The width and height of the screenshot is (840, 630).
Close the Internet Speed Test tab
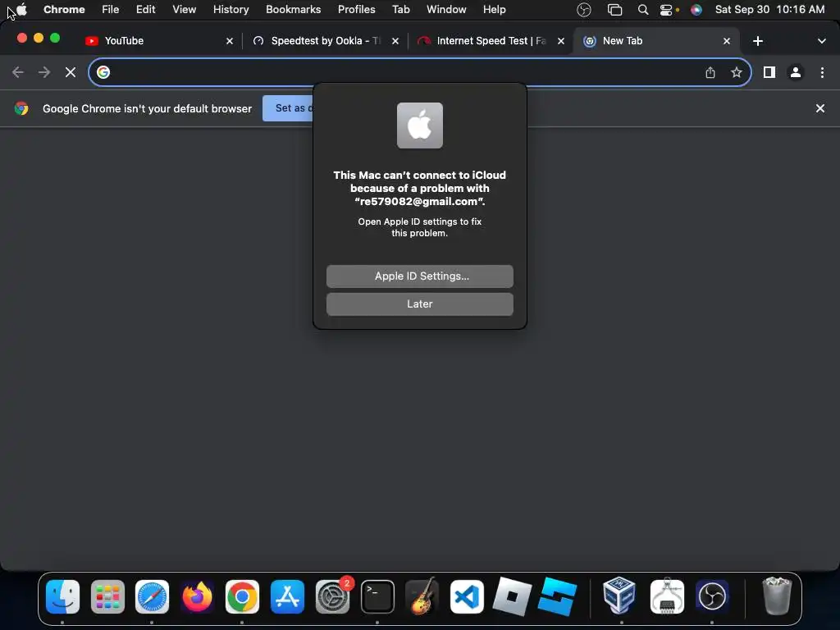[x=561, y=41]
